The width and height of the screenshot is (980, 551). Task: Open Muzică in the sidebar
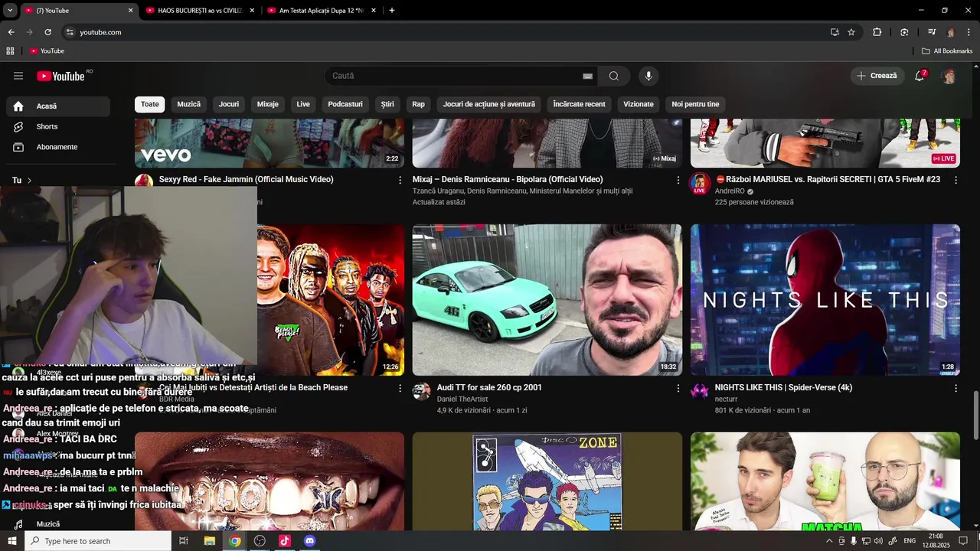(x=58, y=524)
